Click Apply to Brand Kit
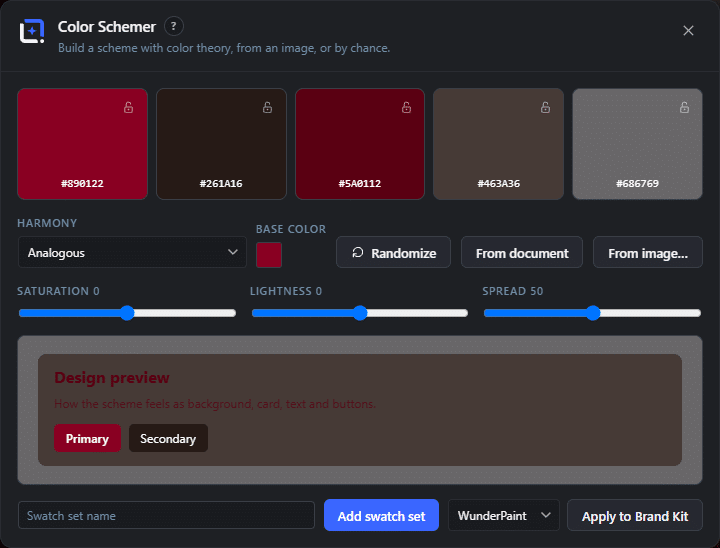The width and height of the screenshot is (720, 548). coord(635,515)
